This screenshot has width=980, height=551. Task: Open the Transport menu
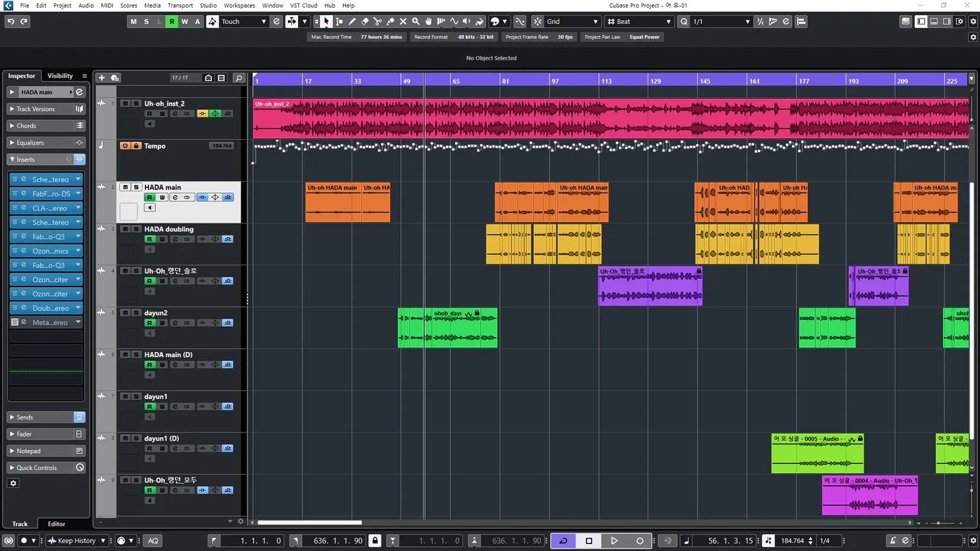tap(180, 5)
